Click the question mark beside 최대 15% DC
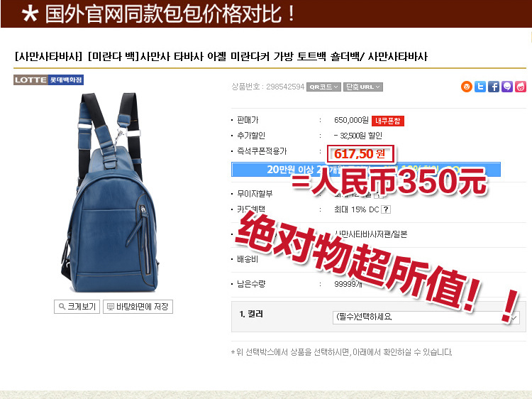Screen dimensions: 532x399 (386, 209)
